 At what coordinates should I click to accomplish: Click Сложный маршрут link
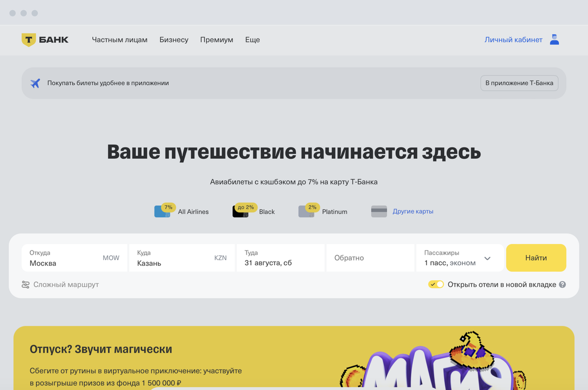point(66,285)
